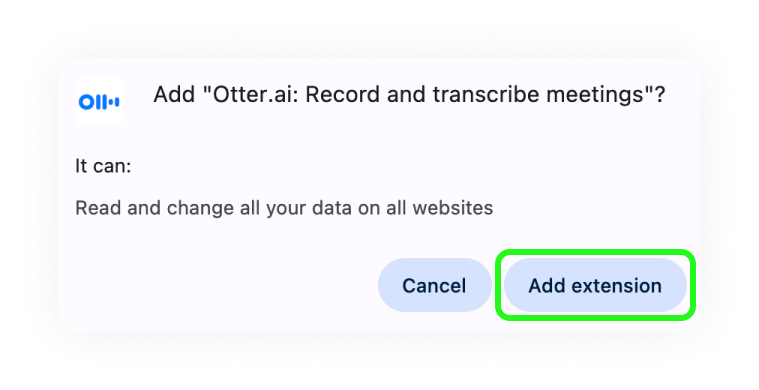Confirm with the Add extension button

point(595,285)
